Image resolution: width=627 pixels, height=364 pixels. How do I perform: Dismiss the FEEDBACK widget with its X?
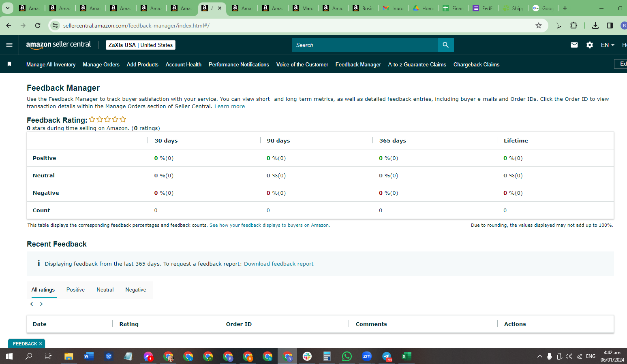click(x=41, y=344)
